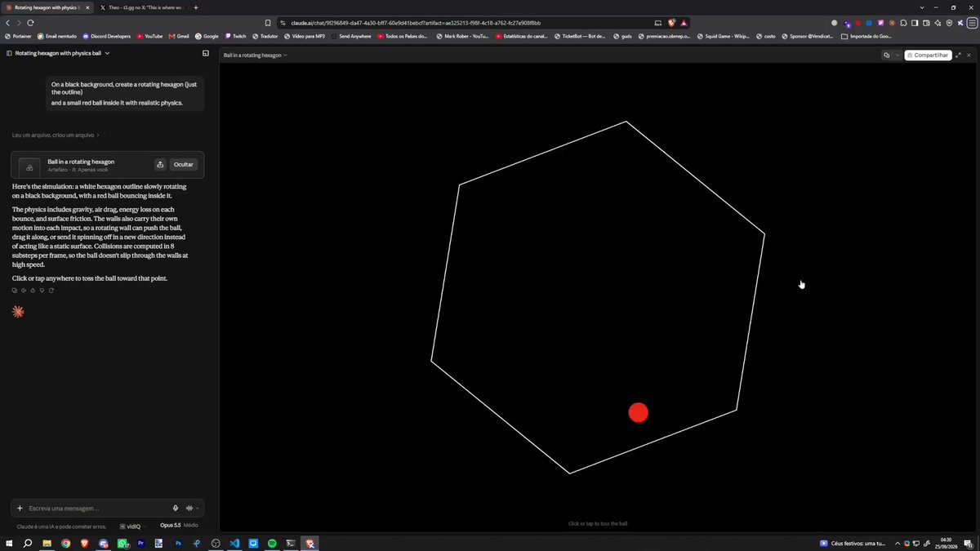Open the Tradutor bookmark

click(x=265, y=36)
